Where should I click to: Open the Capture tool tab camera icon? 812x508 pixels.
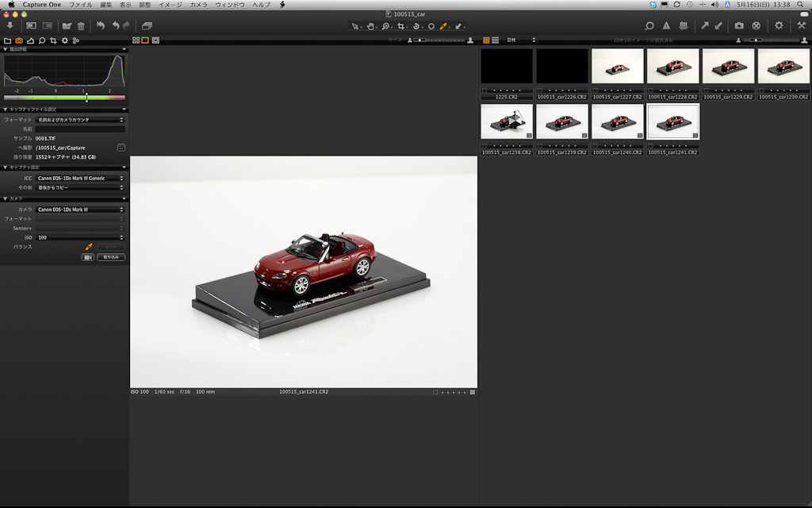(x=18, y=40)
